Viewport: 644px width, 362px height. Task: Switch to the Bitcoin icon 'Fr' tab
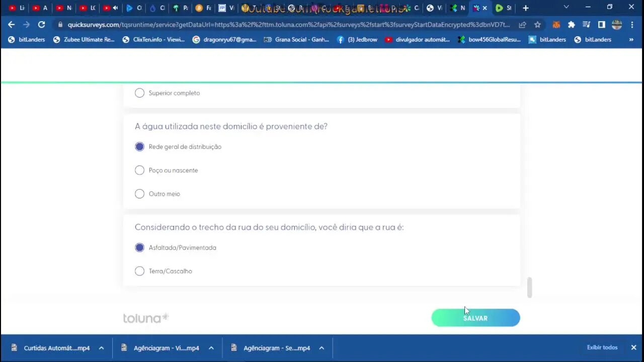[x=203, y=8]
